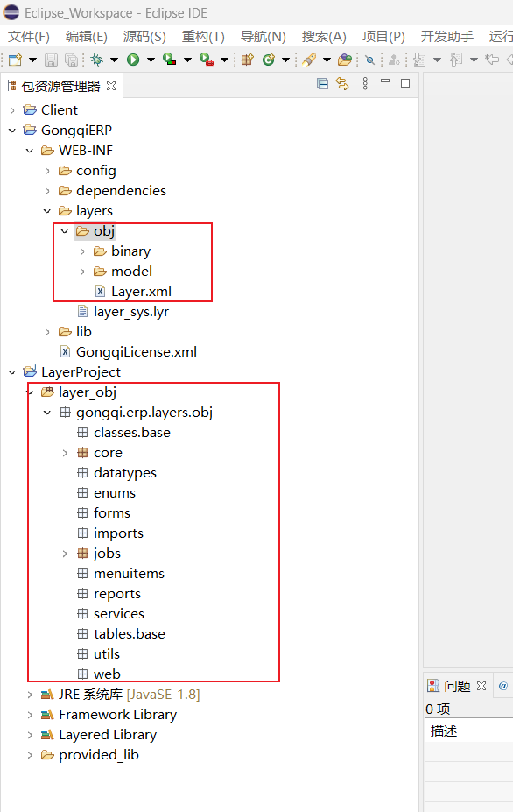Open the 项目(P) menu
This screenshot has height=812, width=513.
click(x=383, y=37)
